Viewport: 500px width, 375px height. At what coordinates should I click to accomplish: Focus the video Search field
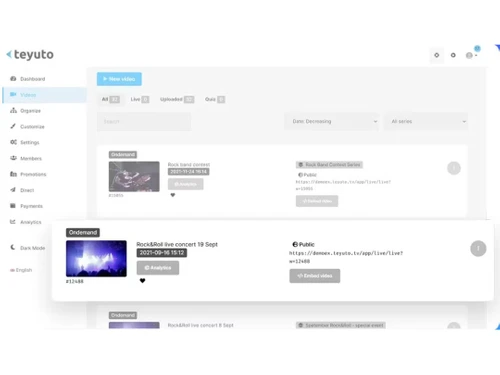[x=144, y=121]
